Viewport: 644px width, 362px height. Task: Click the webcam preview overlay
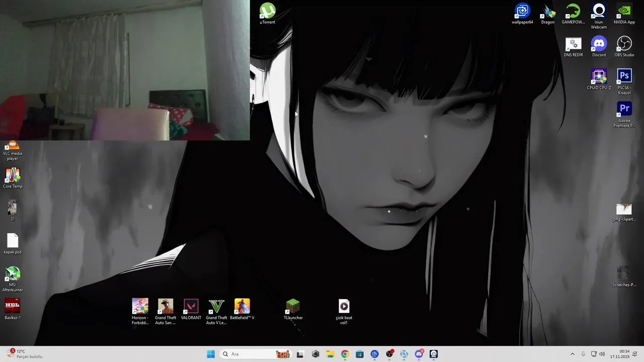[125, 70]
